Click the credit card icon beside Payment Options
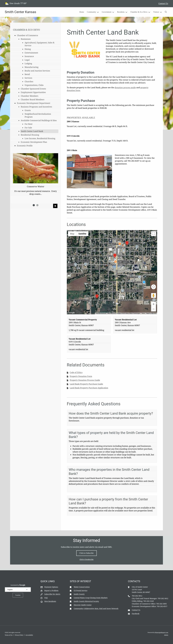The height and width of the screenshot is (644, 173). tap(41, 587)
